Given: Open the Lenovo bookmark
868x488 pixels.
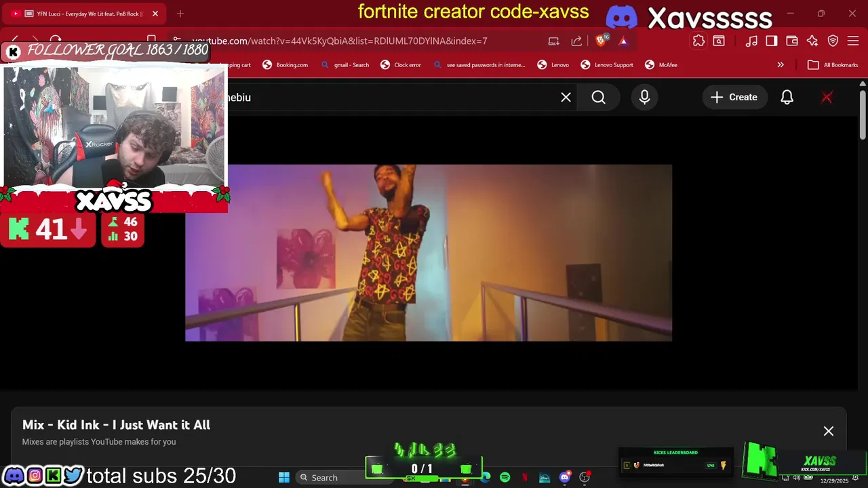Looking at the screenshot, I should pyautogui.click(x=553, y=65).
